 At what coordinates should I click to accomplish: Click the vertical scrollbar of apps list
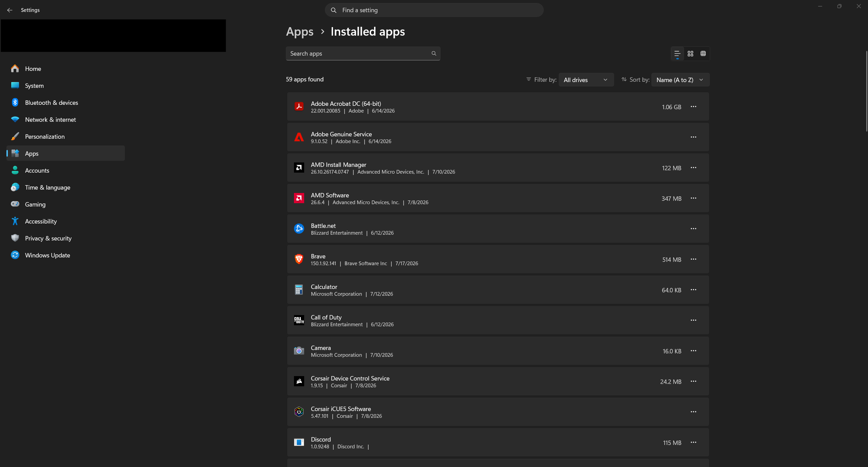point(866,92)
